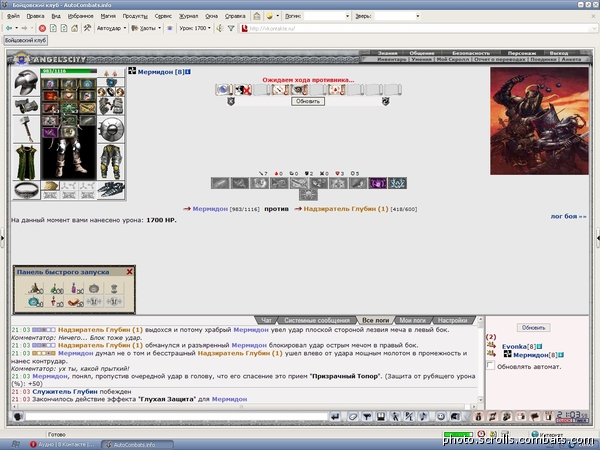Image resolution: width=600 pixels, height=450 pixels.
Task: Open the Журнал menu
Action: [189, 16]
